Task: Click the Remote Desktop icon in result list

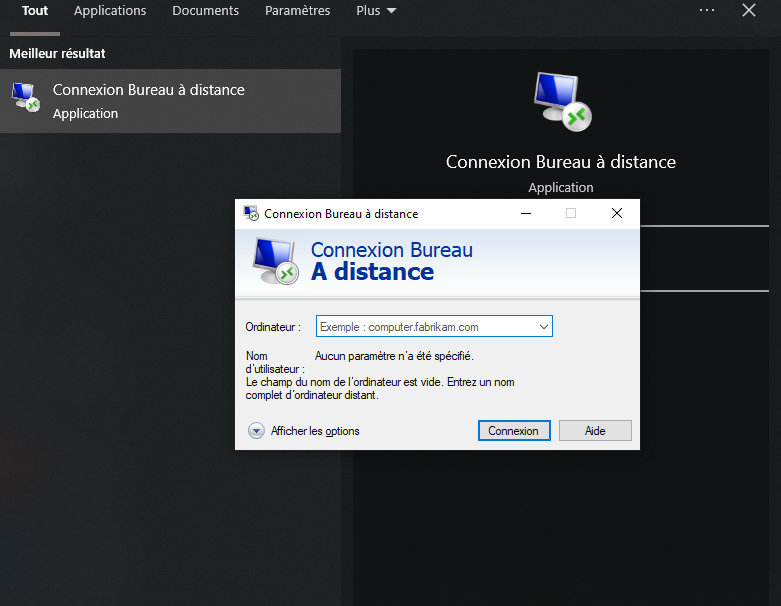Action: pyautogui.click(x=25, y=97)
